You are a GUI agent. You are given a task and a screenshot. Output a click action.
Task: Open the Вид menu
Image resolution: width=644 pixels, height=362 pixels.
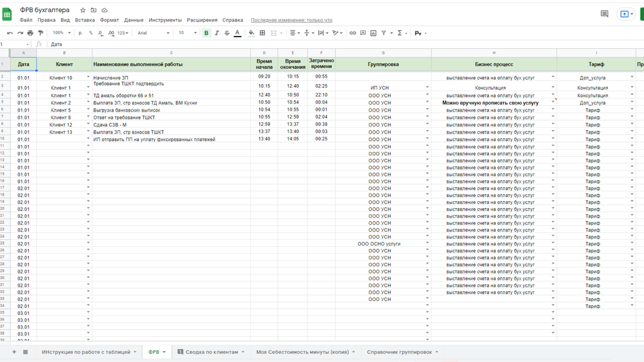click(65, 20)
